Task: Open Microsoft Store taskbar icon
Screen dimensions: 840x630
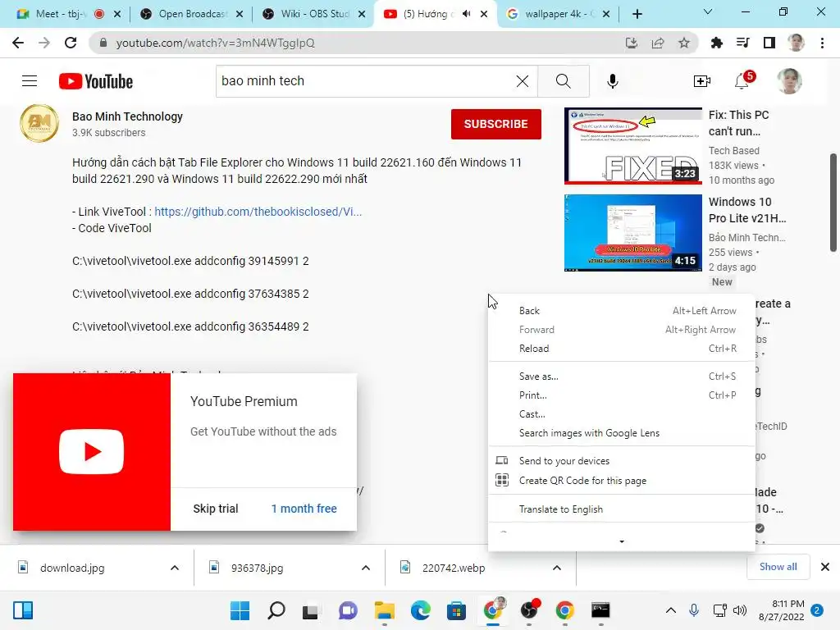Action: click(x=456, y=610)
